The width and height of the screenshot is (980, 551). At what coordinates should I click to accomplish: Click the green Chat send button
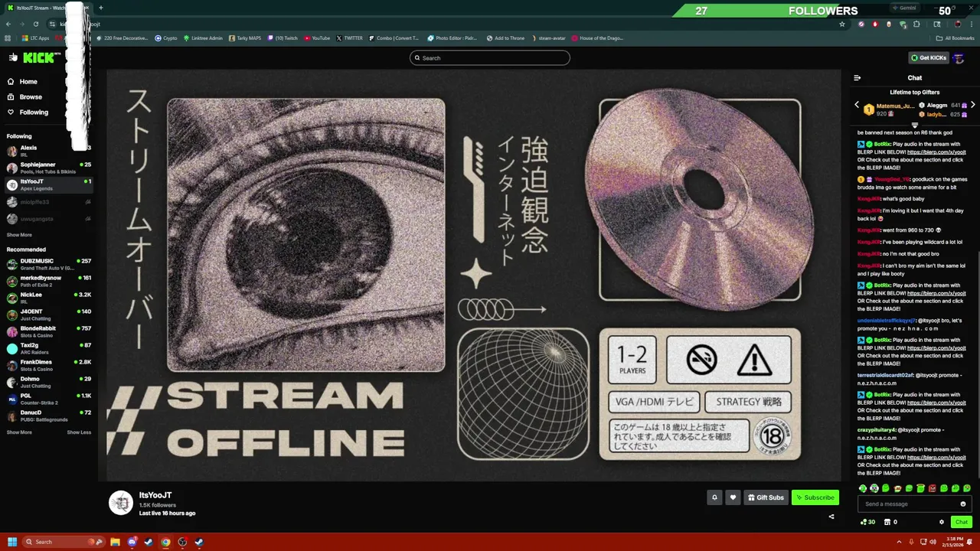point(962,522)
